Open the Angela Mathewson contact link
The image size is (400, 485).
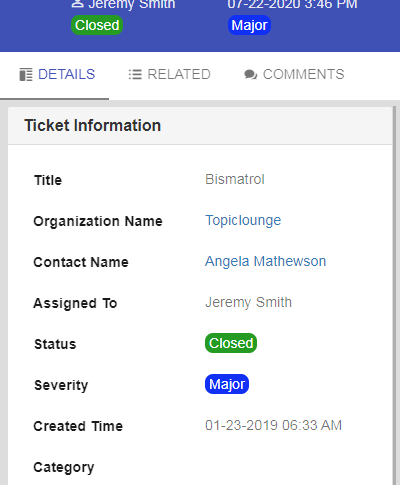pyautogui.click(x=265, y=261)
